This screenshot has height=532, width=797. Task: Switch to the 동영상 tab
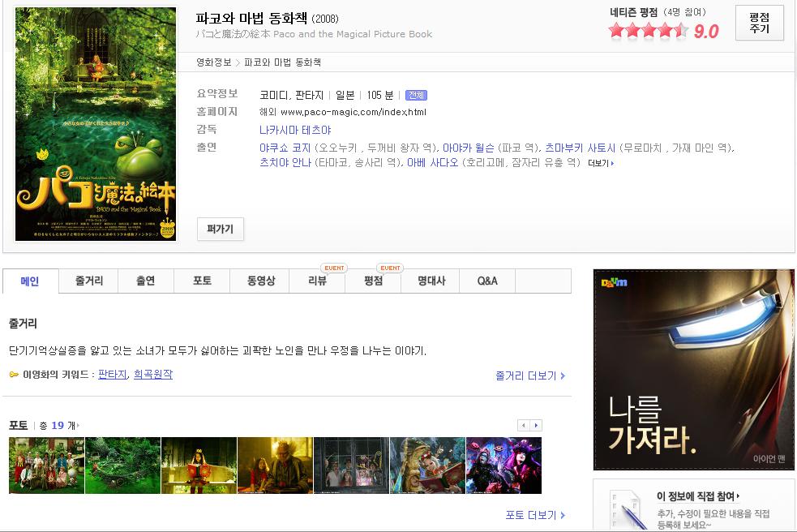260,281
